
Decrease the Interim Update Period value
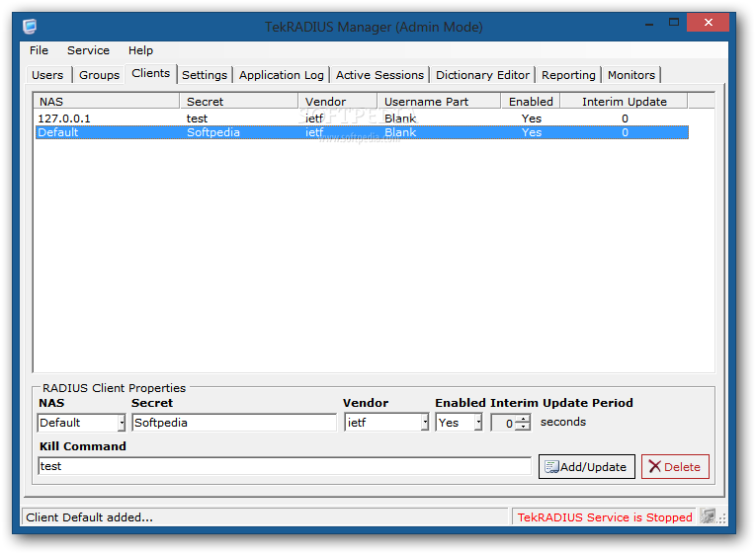(524, 428)
